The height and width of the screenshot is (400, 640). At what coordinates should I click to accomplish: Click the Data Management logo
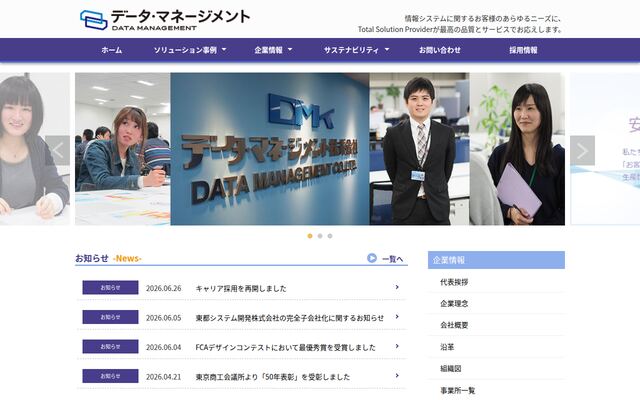click(x=164, y=20)
